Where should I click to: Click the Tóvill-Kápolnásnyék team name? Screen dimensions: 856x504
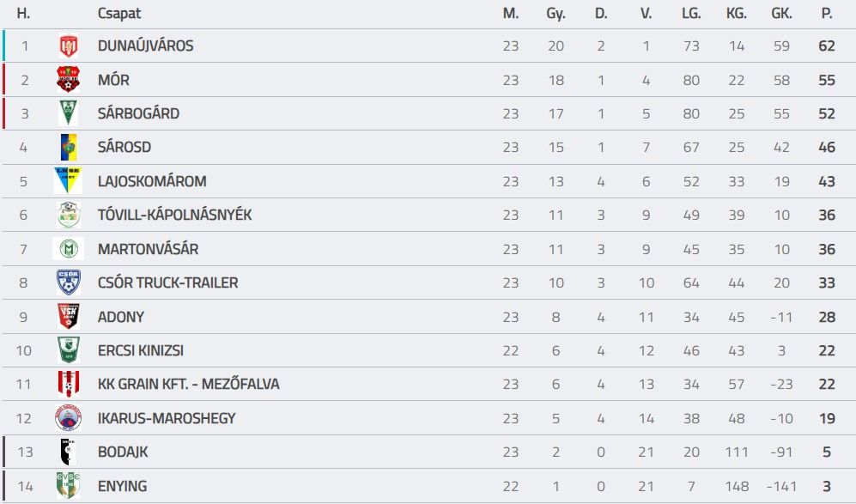(174, 215)
